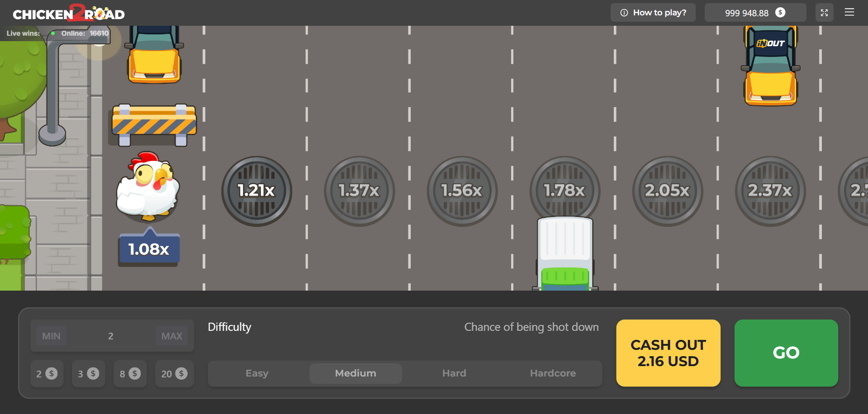Cash out 2.16 USD

668,353
